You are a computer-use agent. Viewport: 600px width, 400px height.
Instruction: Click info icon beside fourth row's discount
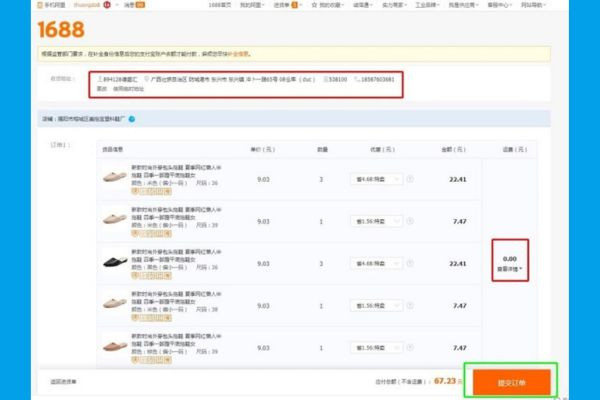tap(410, 305)
